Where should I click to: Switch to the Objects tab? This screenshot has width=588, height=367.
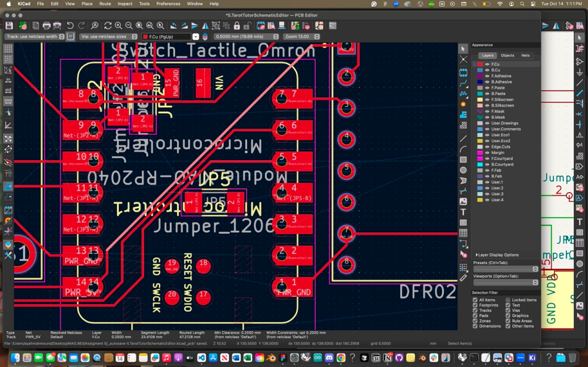(507, 55)
